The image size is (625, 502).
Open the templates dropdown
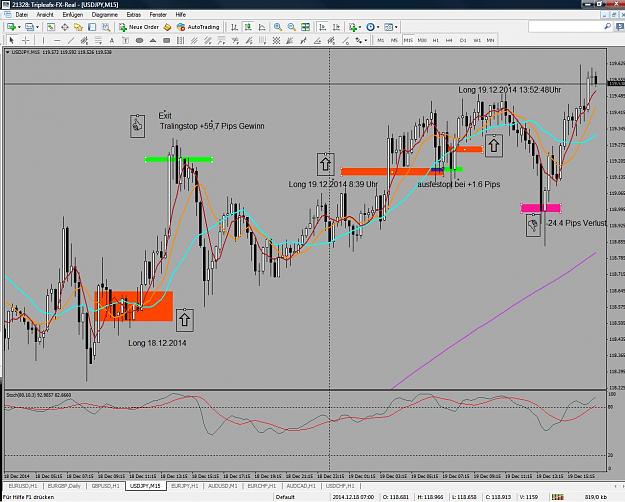click(x=390, y=27)
